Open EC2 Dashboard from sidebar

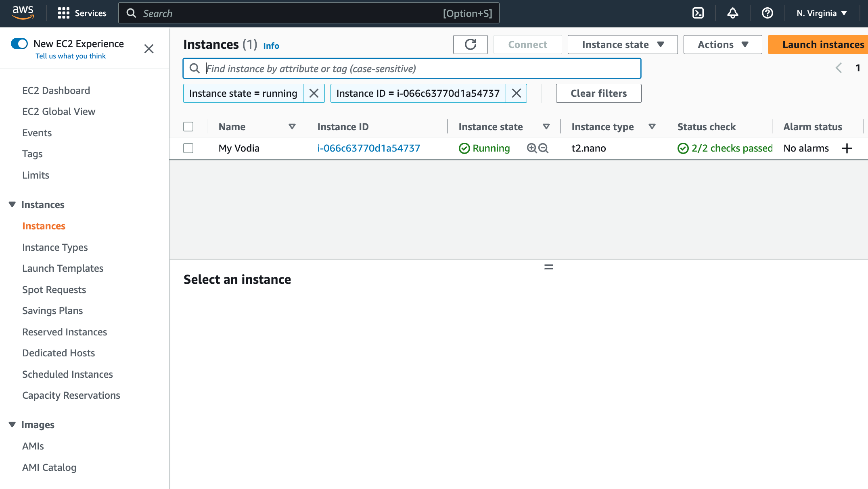56,90
